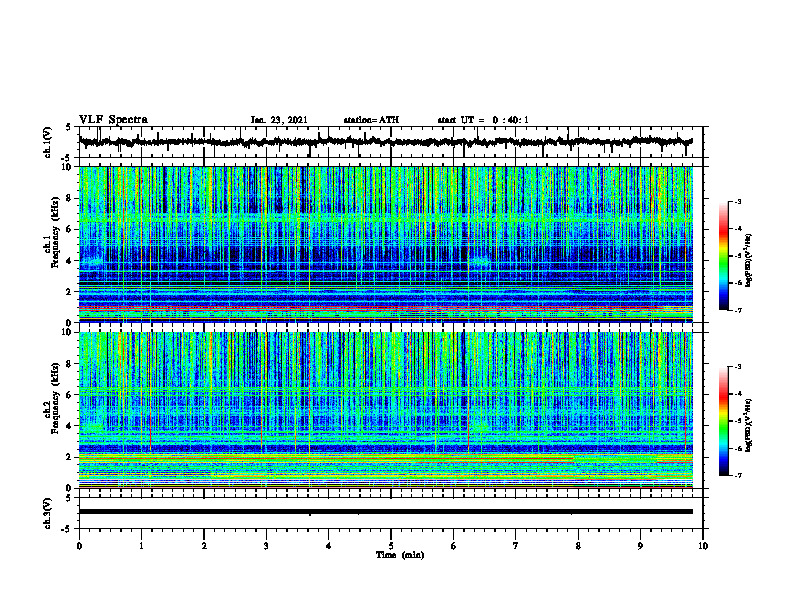Click time axis tick label '4'
Viewport: 792px width, 612px height.
tap(328, 546)
